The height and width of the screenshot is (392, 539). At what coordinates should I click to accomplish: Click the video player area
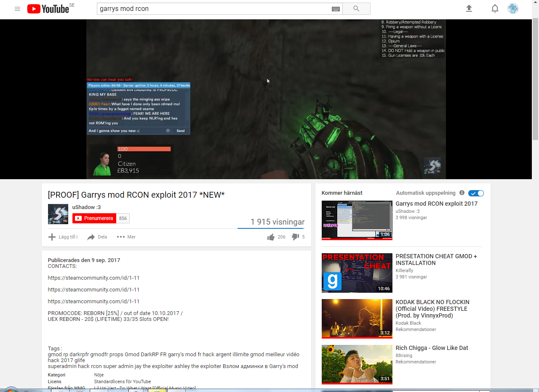click(x=266, y=99)
